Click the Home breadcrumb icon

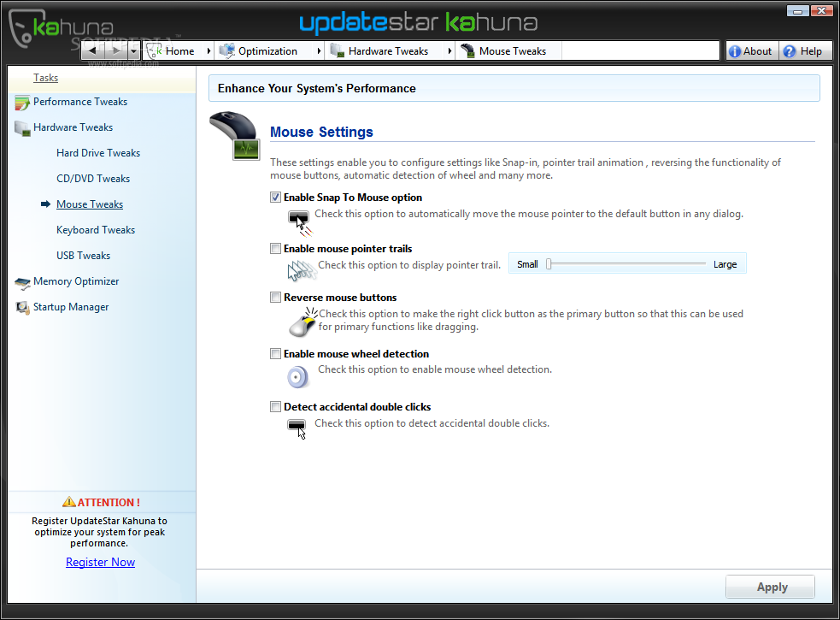point(155,51)
